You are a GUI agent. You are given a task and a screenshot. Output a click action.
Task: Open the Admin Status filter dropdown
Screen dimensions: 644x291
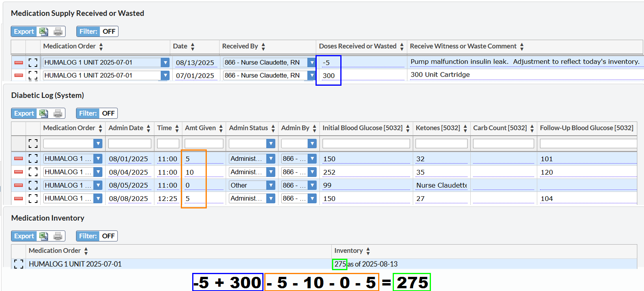(271, 144)
